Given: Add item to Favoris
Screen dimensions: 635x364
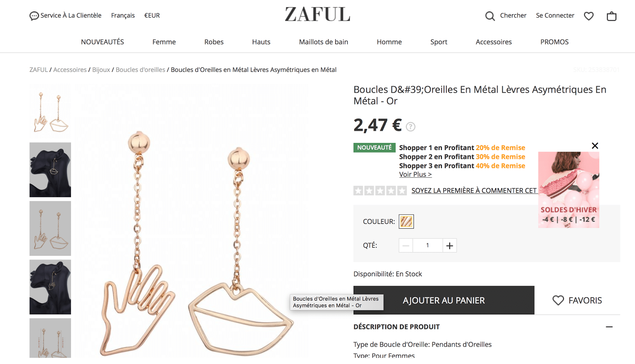Looking at the screenshot, I should coord(577,300).
